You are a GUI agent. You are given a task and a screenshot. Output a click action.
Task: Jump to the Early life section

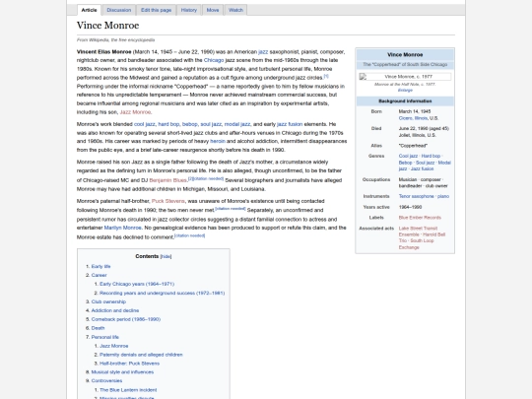click(100, 266)
